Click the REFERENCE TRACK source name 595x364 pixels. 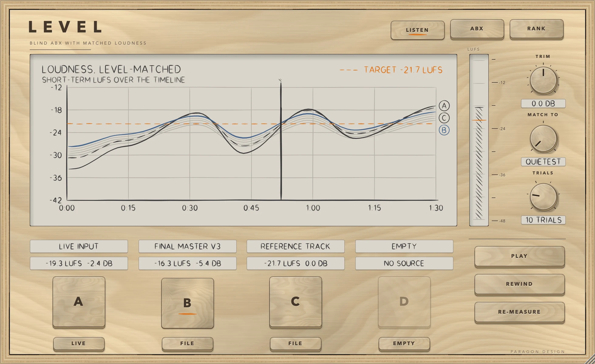pos(295,246)
